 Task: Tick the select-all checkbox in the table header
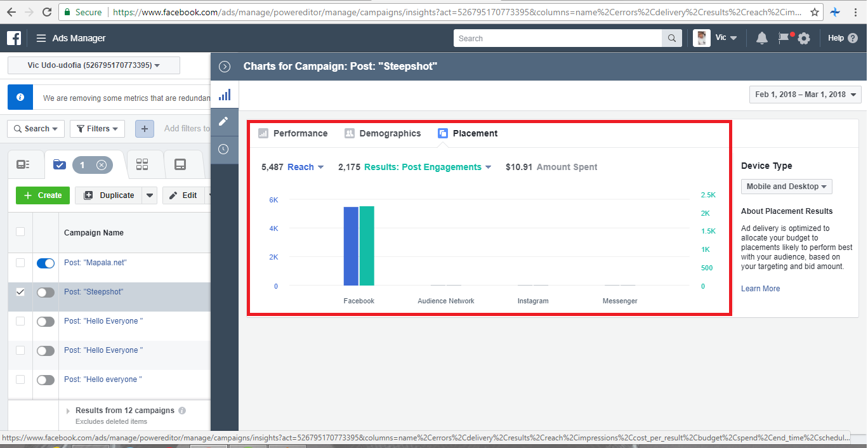pos(20,232)
